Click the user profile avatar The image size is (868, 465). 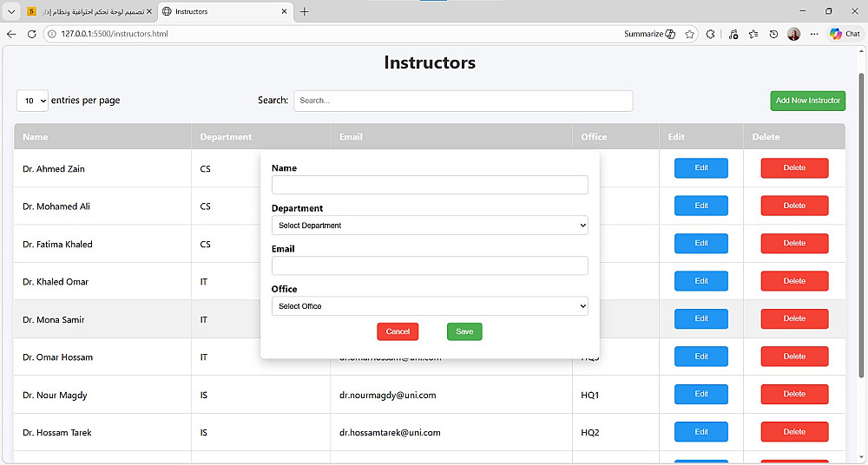tap(793, 34)
